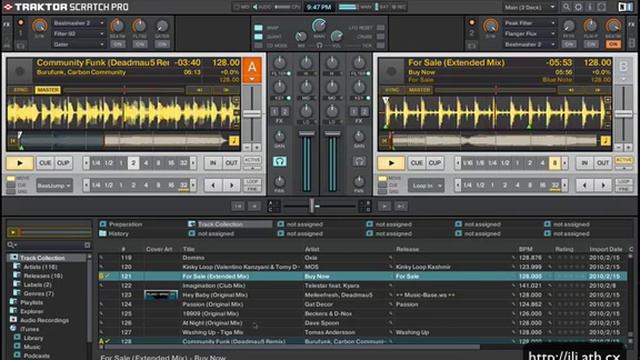Image resolution: width=640 pixels, height=360 pixels.
Task: Toggle Deck B SYNC button
Action: (x=392, y=90)
